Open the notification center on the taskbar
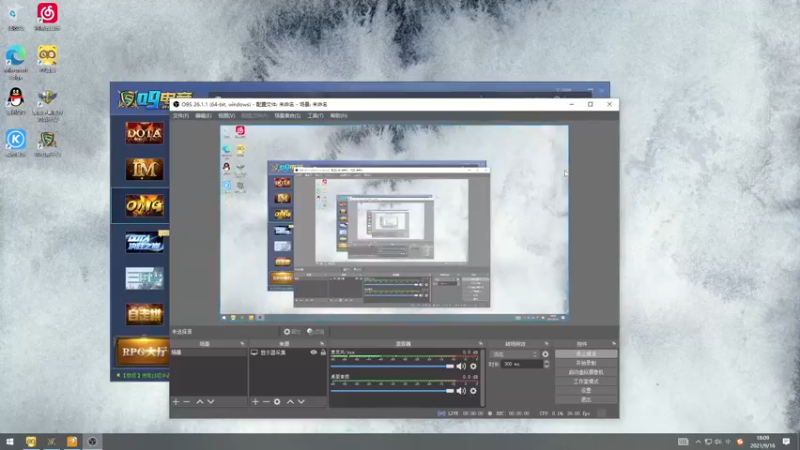 [x=786, y=442]
